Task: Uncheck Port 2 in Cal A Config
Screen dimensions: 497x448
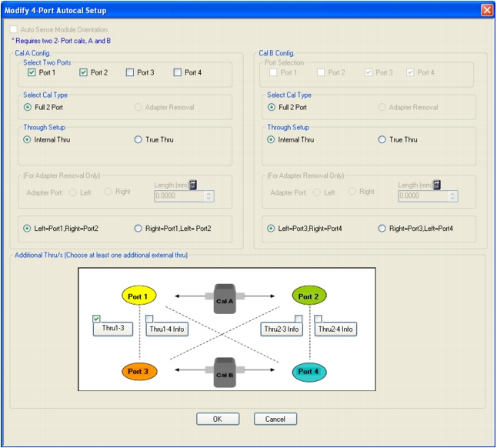Action: 83,72
